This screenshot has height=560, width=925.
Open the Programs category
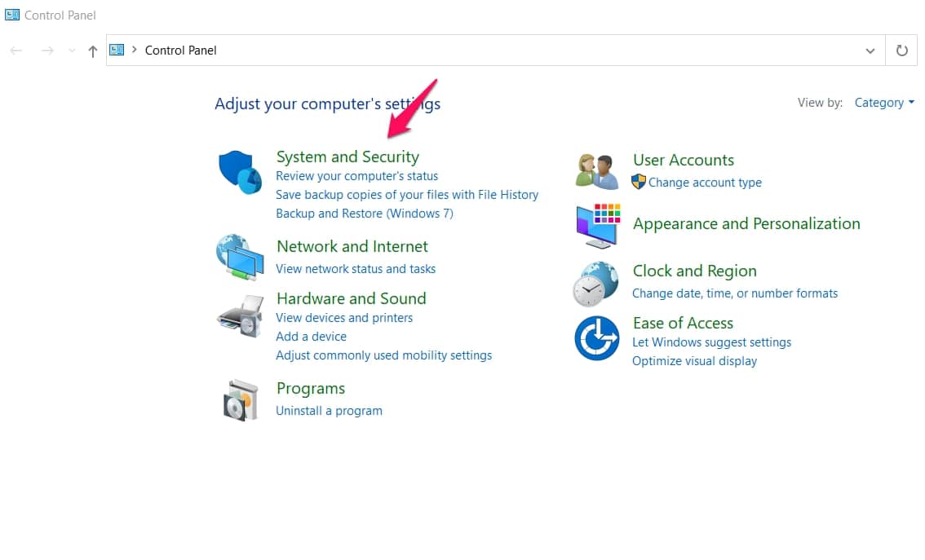pyautogui.click(x=311, y=389)
